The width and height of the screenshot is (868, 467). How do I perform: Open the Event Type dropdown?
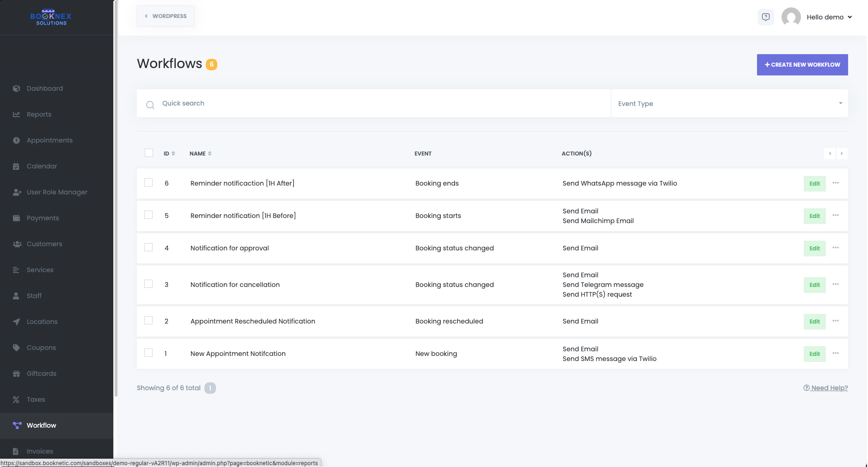pos(730,103)
